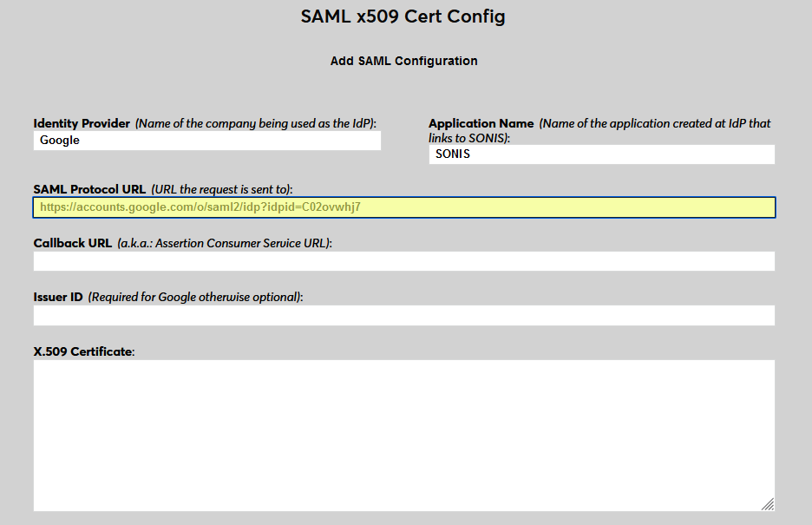
Task: Click the Identity Provider label
Action: click(81, 123)
